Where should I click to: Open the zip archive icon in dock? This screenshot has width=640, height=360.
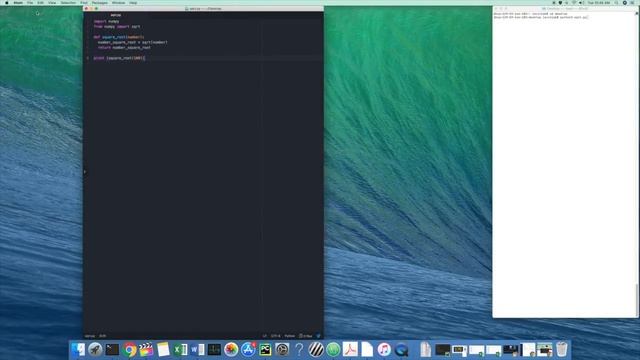(x=425, y=350)
